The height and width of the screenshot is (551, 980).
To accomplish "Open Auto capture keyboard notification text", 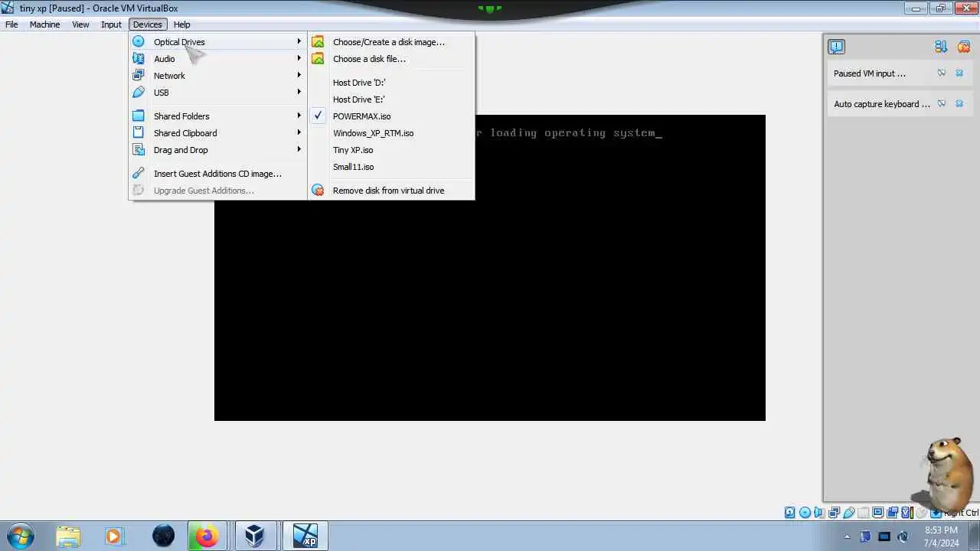I will (x=882, y=104).
